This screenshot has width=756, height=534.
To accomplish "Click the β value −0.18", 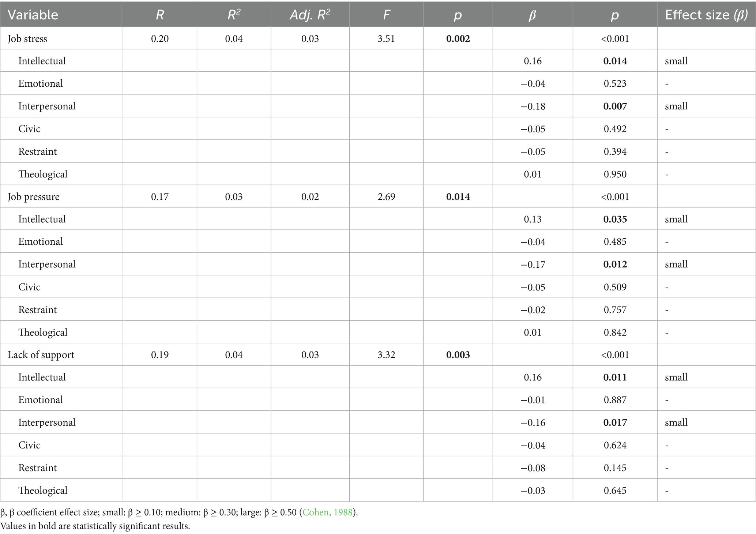I will tap(533, 106).
